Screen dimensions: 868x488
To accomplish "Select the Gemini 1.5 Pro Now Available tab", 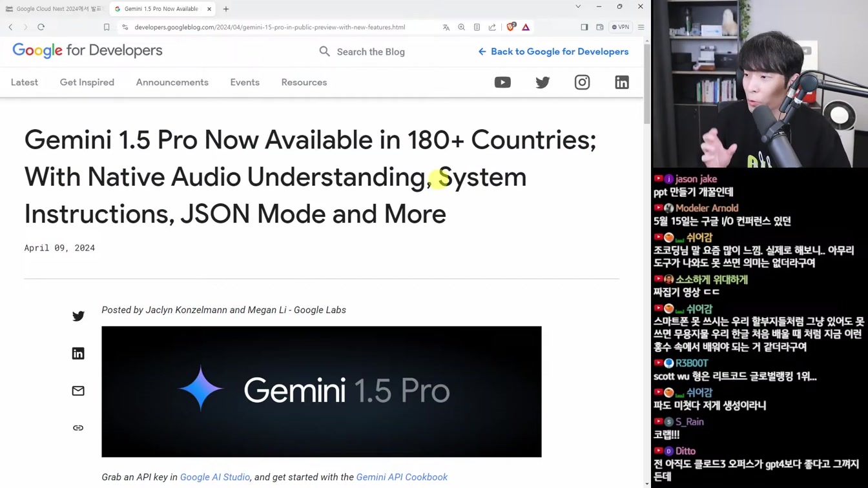I will (161, 9).
